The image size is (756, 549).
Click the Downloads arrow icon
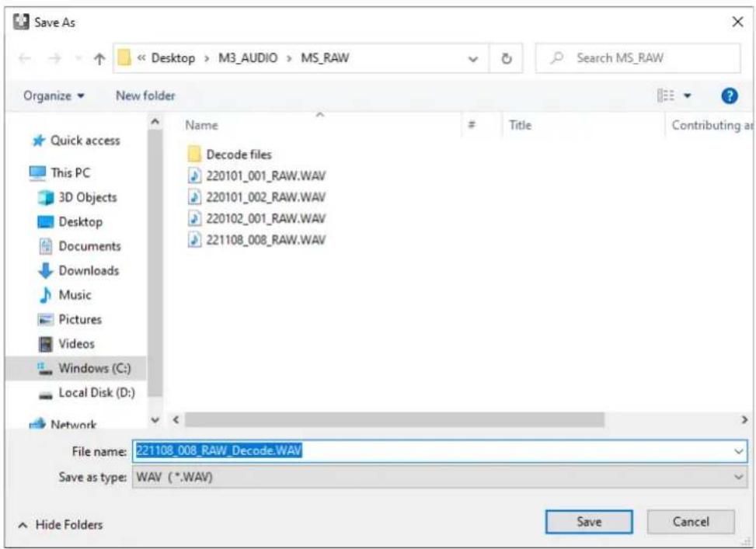point(45,271)
